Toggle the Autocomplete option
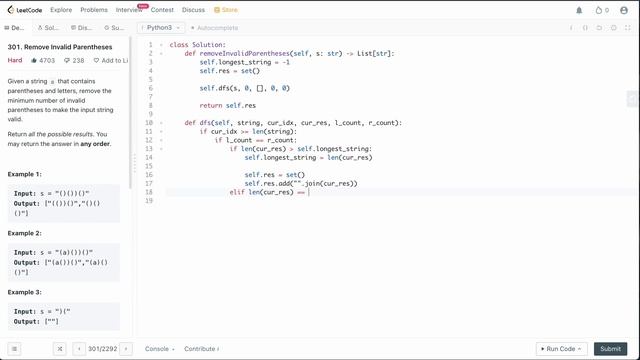 [215, 28]
